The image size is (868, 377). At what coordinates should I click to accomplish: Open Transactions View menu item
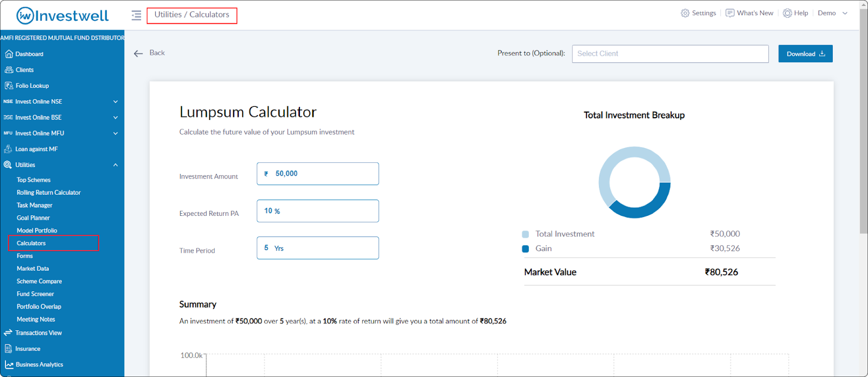39,333
